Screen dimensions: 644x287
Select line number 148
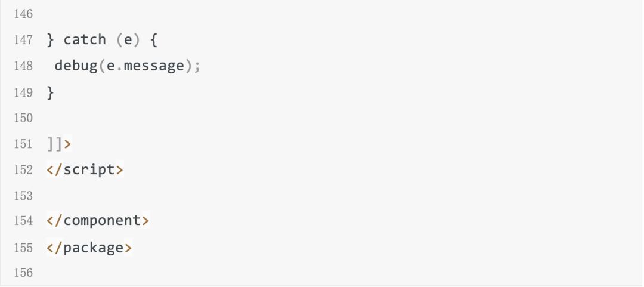pos(24,66)
